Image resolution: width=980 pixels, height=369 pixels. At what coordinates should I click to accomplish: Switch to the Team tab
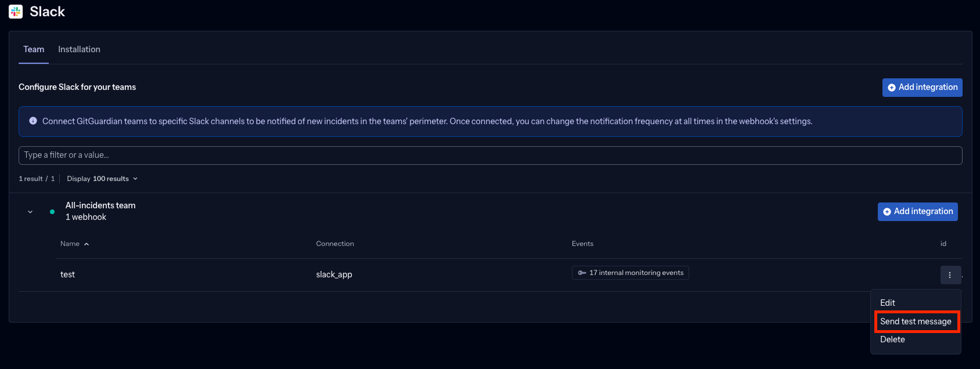34,49
